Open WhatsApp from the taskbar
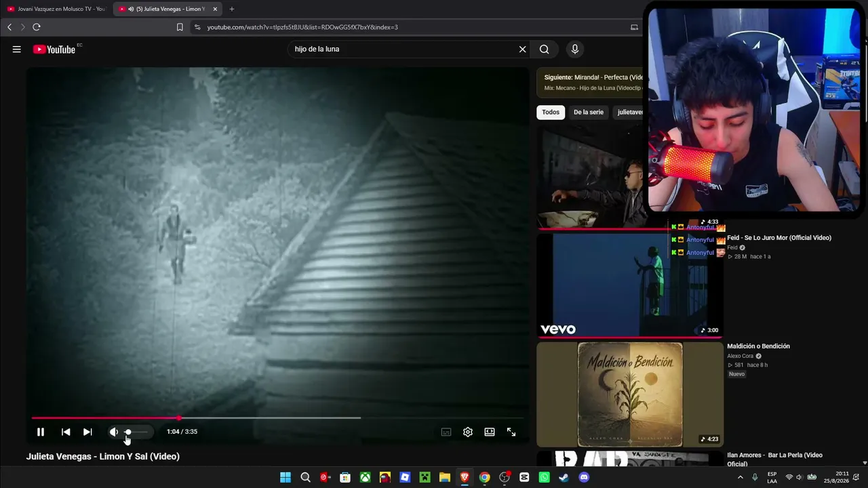 pyautogui.click(x=544, y=477)
